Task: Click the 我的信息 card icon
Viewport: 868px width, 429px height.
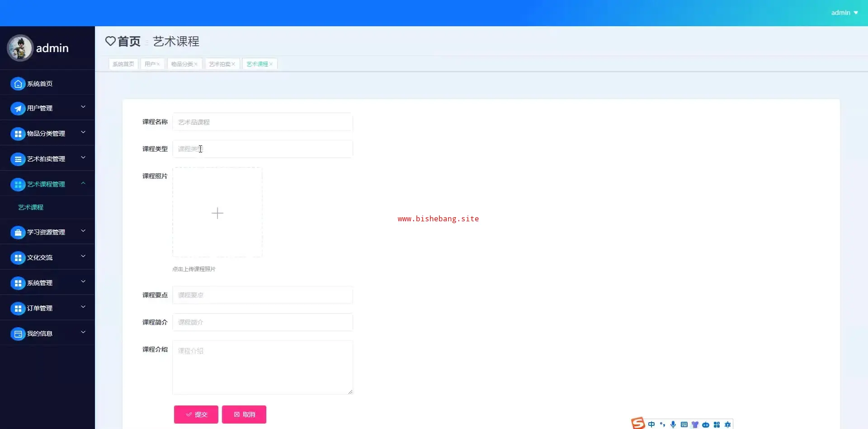Action: 18,334
